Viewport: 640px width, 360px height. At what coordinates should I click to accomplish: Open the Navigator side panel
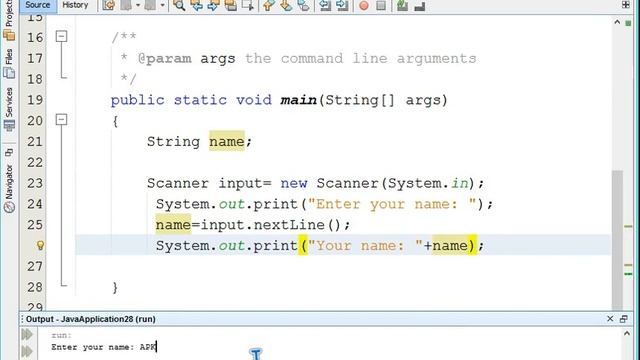(x=9, y=189)
